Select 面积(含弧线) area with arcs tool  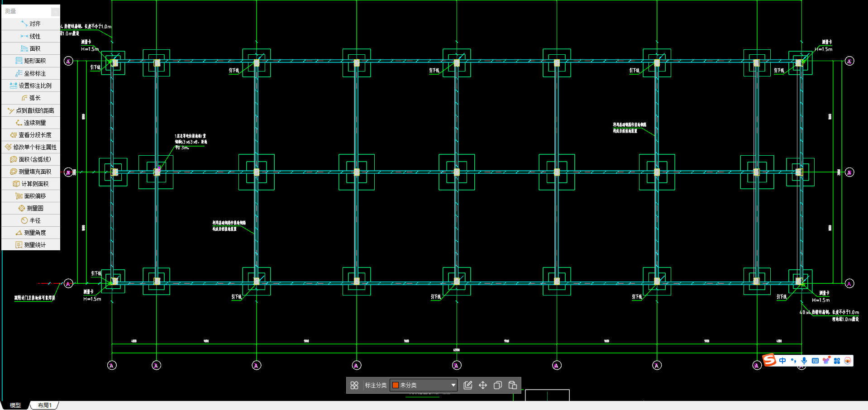pos(31,159)
